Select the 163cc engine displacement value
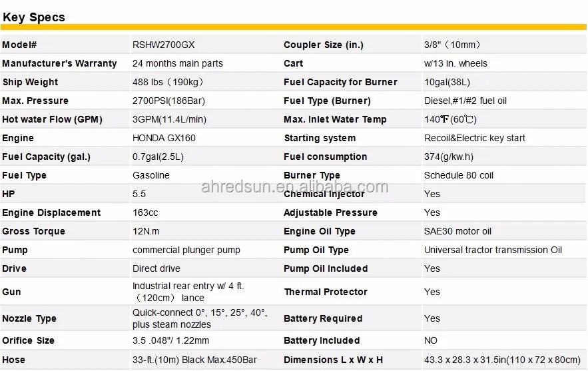 click(x=147, y=212)
